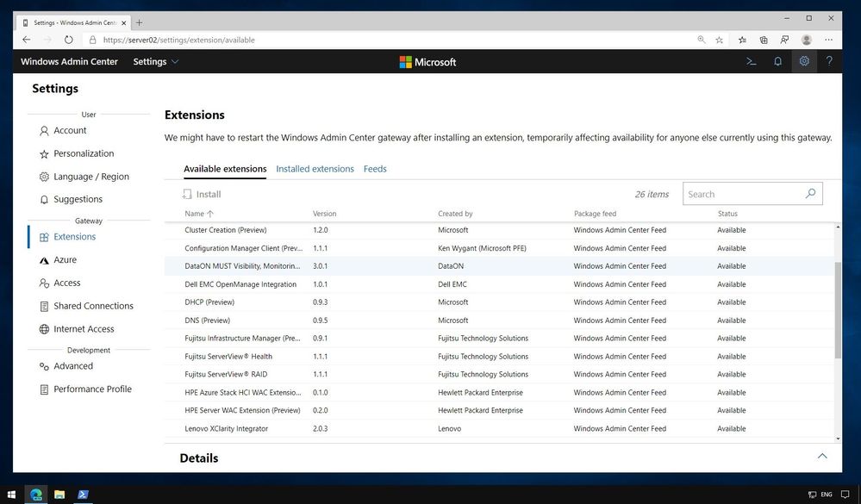
Task: Open PowerShell console icon in header
Action: (x=752, y=61)
